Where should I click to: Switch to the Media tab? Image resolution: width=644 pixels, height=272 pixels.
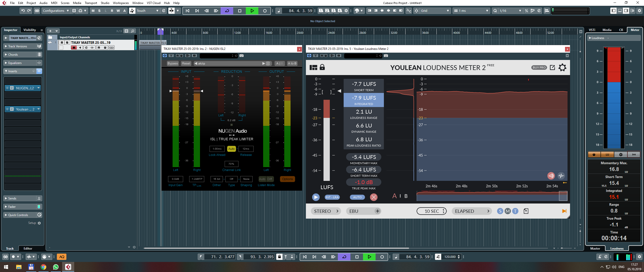[607, 30]
